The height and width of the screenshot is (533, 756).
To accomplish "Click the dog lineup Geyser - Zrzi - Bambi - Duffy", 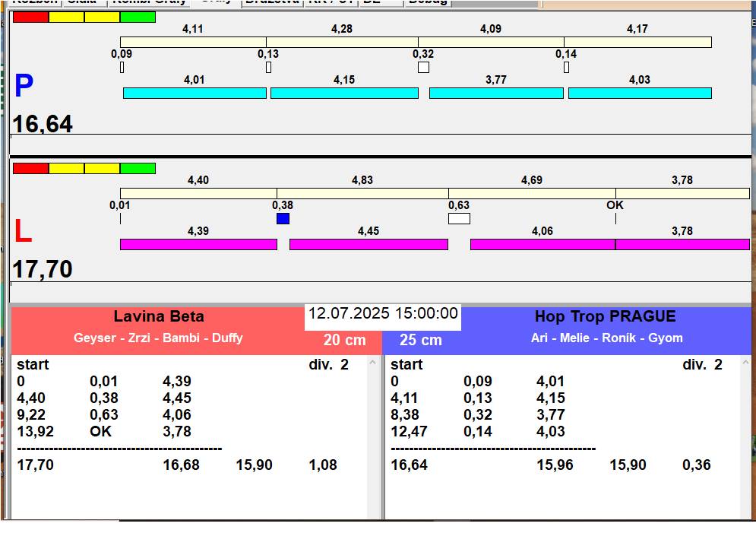I will (158, 338).
